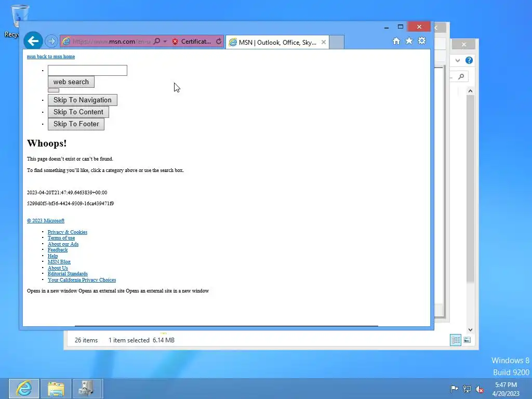Click the browser Forward arrow button

tap(51, 42)
